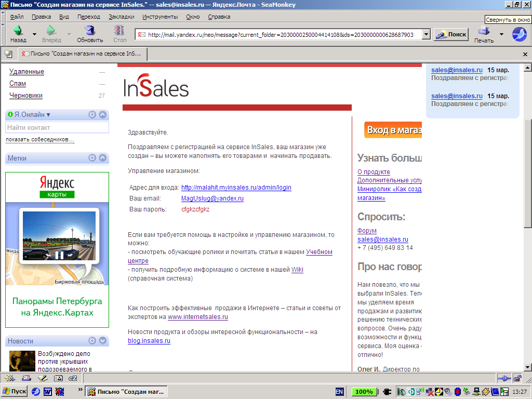The image size is (532, 399).
Task: Open the blog.insales.ru link
Action: 149,341
